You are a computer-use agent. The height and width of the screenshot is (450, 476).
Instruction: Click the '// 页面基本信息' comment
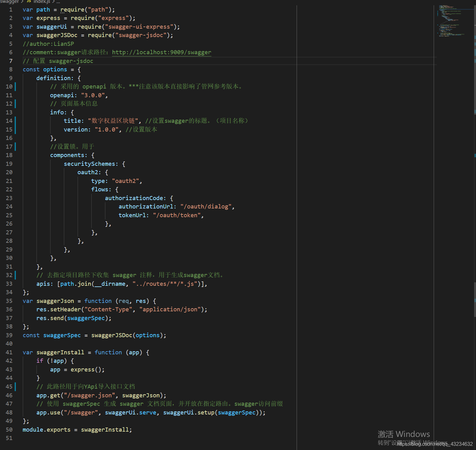[x=74, y=104]
